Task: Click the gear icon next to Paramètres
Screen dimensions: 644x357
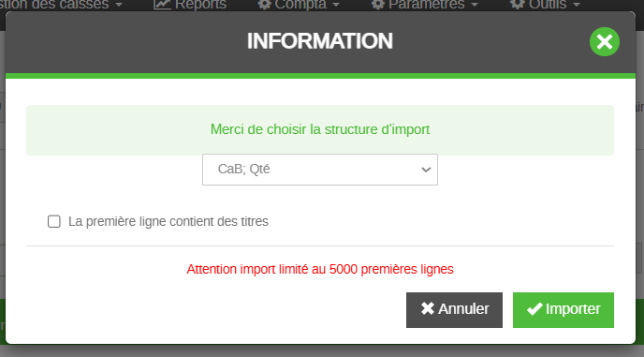Action: (x=377, y=5)
